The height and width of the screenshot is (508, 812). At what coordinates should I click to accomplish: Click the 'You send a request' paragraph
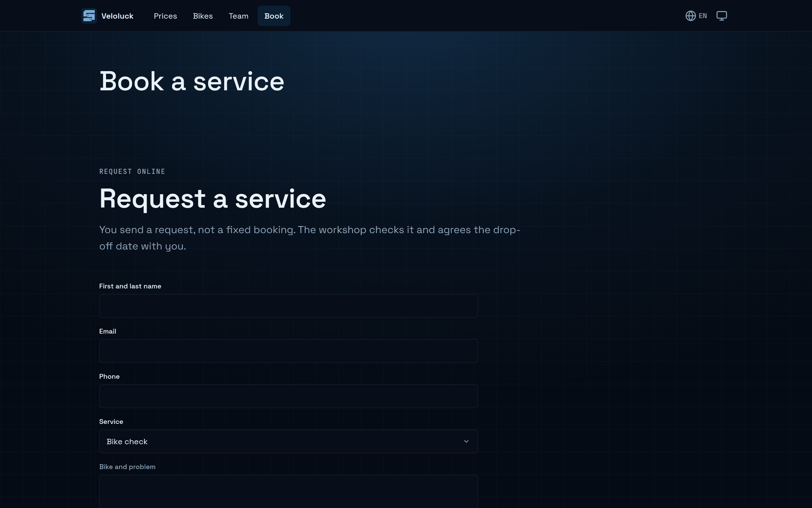click(310, 238)
